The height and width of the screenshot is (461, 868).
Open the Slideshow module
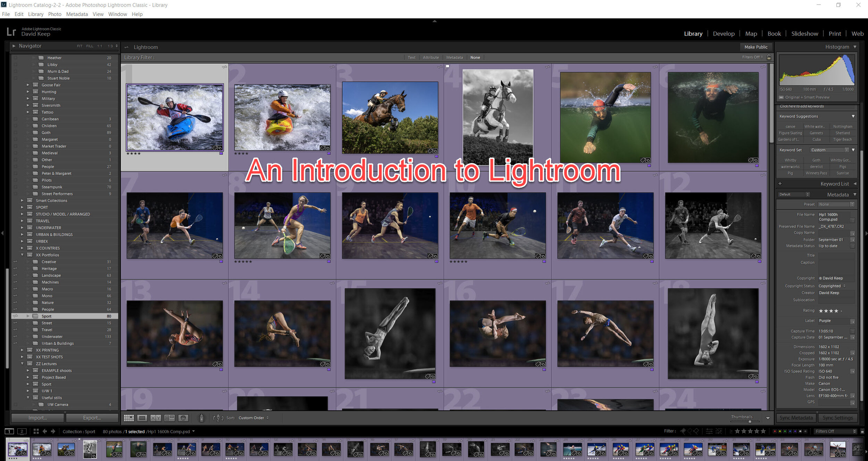(x=804, y=34)
